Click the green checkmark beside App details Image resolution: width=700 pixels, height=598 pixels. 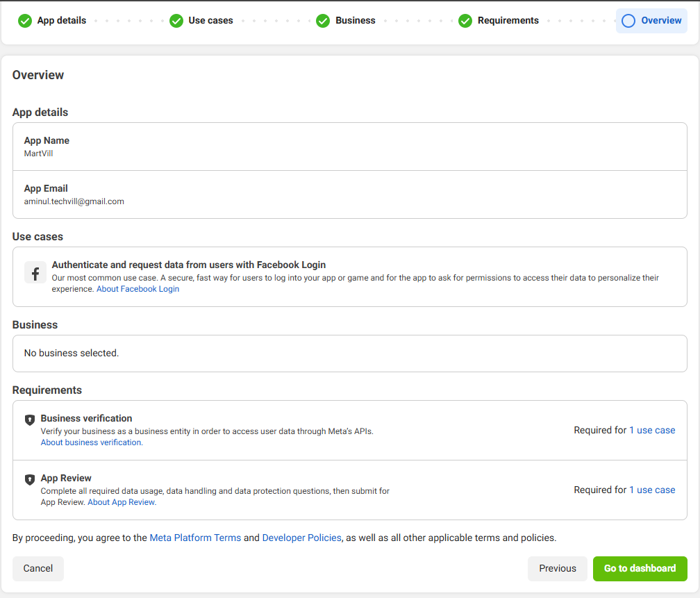tap(25, 21)
